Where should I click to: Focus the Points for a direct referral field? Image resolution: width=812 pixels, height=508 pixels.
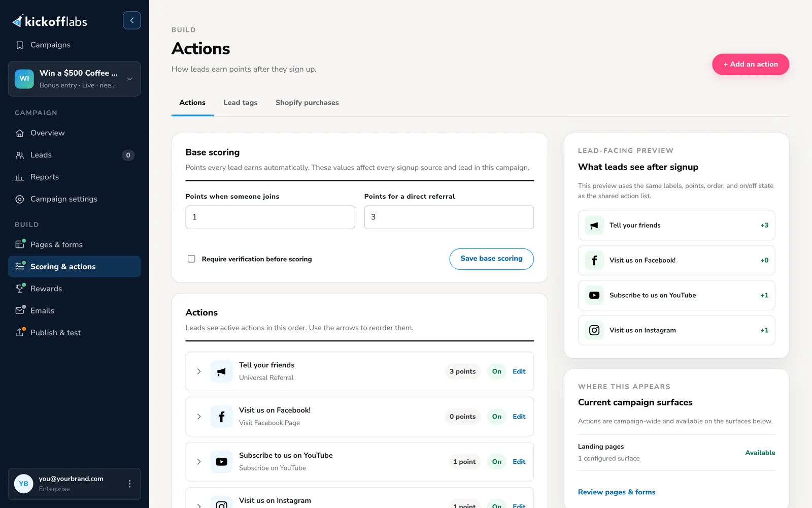click(449, 217)
